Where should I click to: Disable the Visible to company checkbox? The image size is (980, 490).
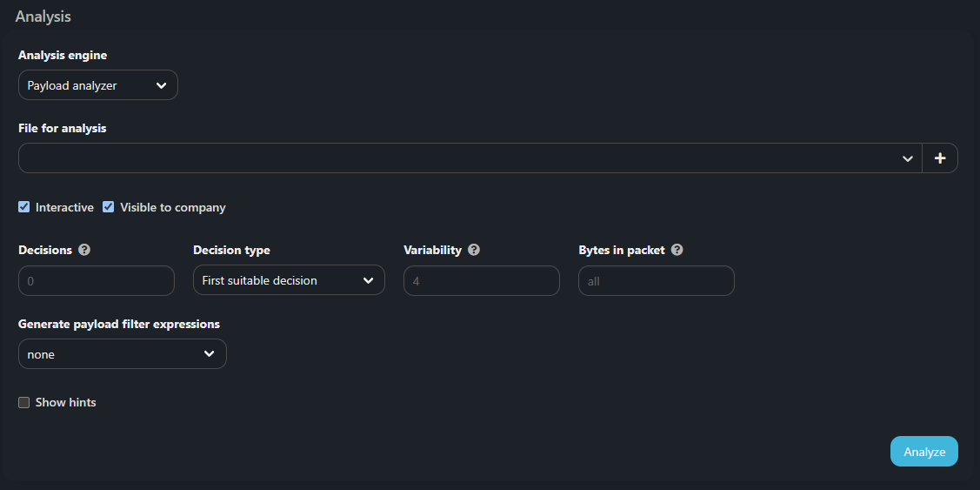pyautogui.click(x=109, y=207)
